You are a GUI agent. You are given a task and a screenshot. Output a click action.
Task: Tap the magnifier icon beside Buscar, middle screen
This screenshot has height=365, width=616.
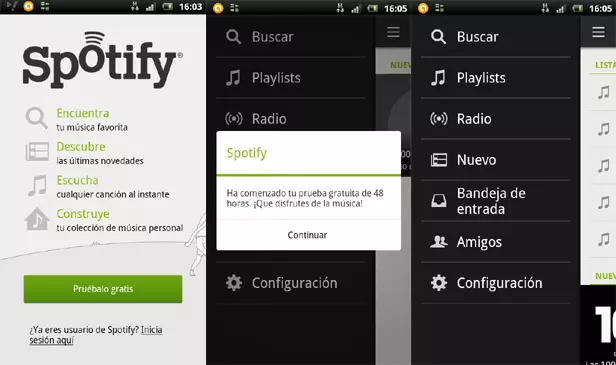tap(233, 37)
